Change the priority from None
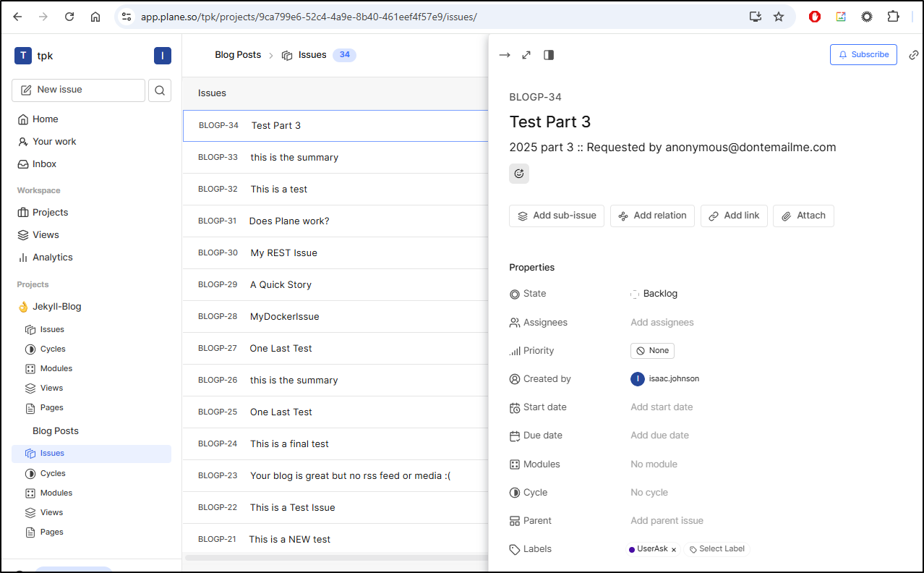924x573 pixels. 652,351
